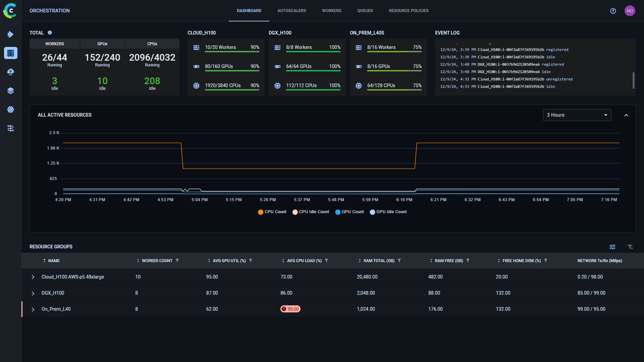
Task: Toggle the CPU Count legend item
Action: [272, 212]
